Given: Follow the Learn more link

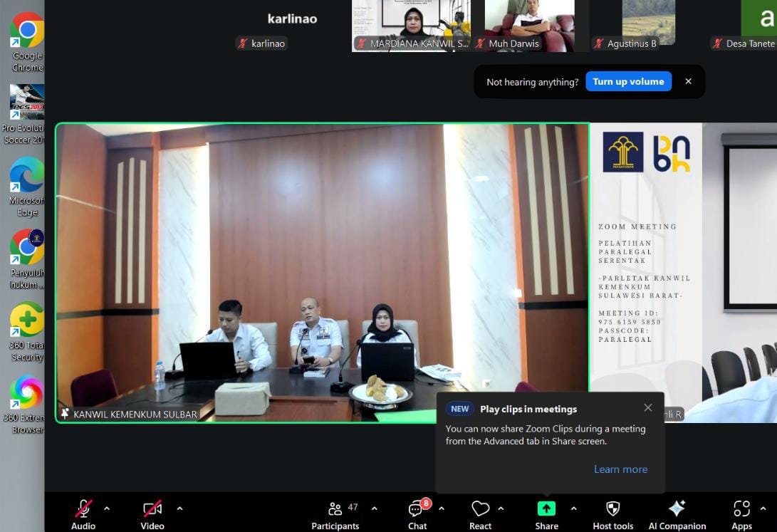Looking at the screenshot, I should [620, 469].
